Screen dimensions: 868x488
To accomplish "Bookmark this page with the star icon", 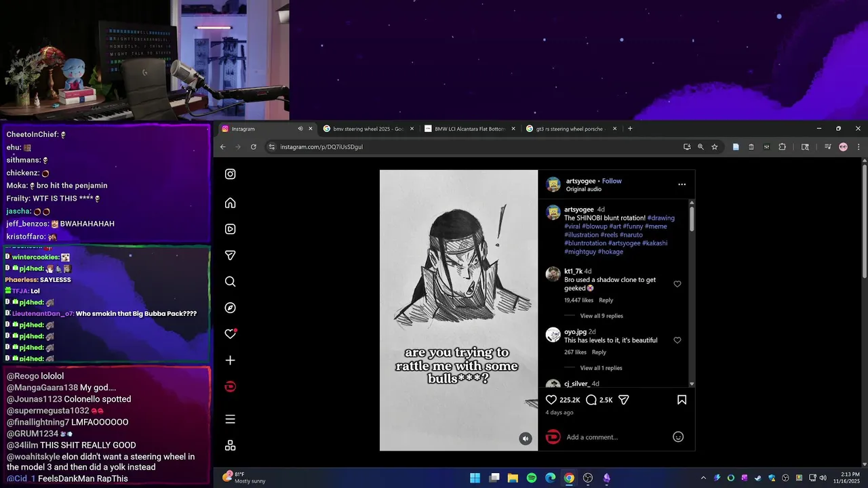I will coord(715,147).
